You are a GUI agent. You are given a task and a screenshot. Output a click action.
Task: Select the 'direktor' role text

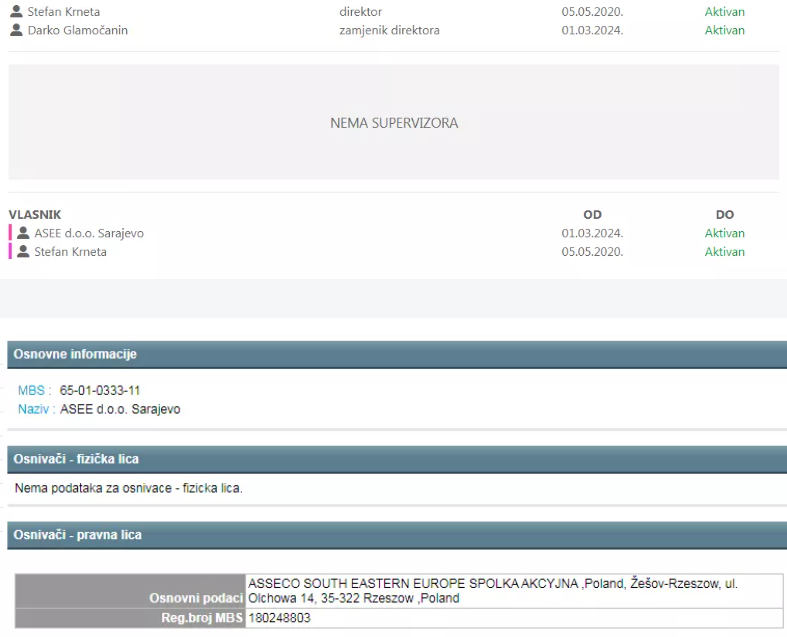(360, 12)
